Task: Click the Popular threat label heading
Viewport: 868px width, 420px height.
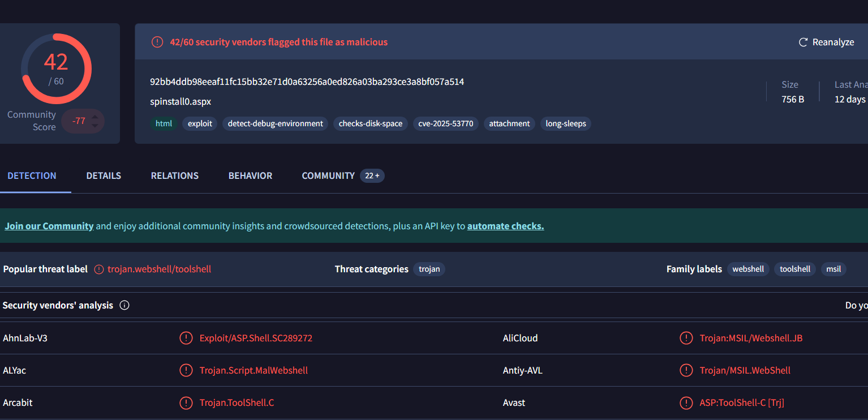Action: 45,269
